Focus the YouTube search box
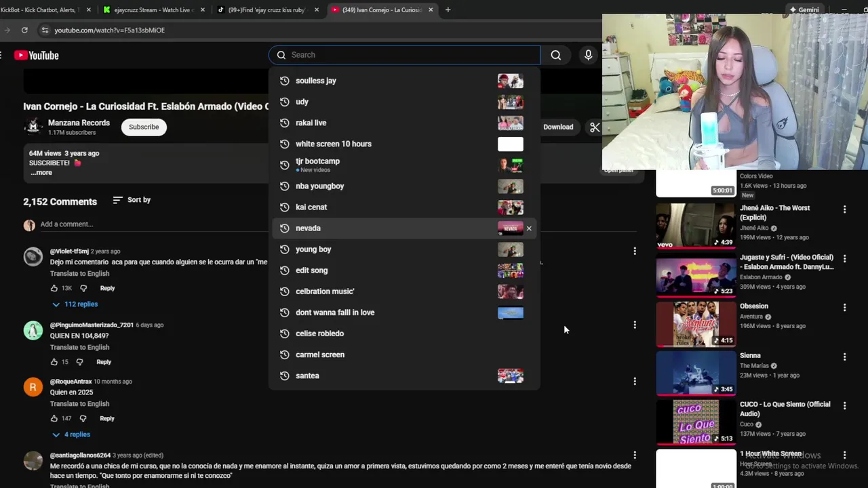Image resolution: width=868 pixels, height=488 pixels. coord(405,55)
